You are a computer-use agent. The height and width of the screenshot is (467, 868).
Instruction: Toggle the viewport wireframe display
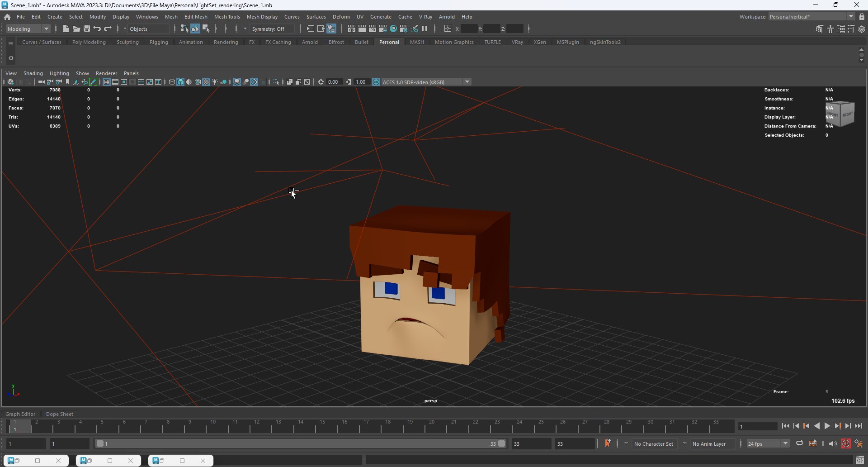click(x=172, y=82)
